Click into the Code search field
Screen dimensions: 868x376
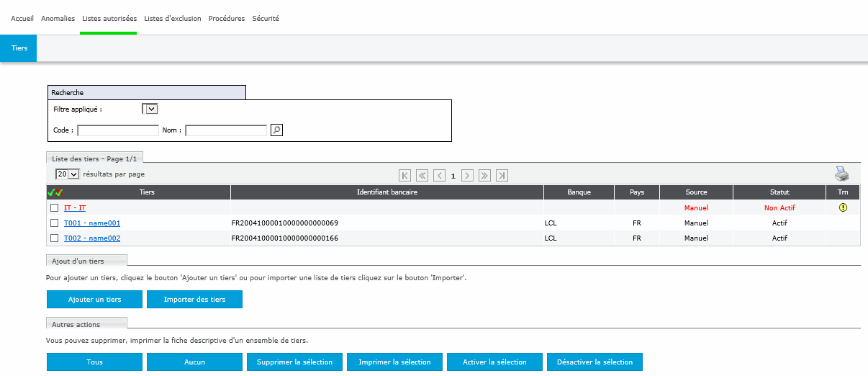pyautogui.click(x=118, y=130)
